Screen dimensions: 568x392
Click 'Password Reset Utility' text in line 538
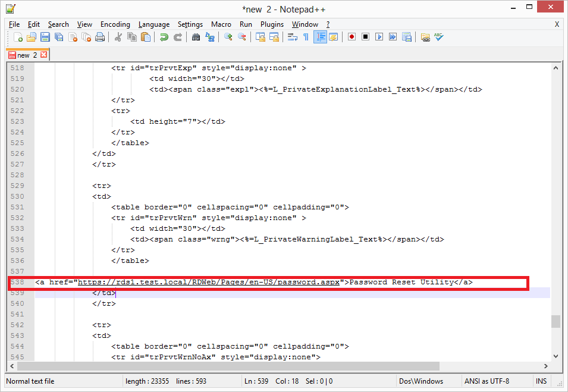401,282
